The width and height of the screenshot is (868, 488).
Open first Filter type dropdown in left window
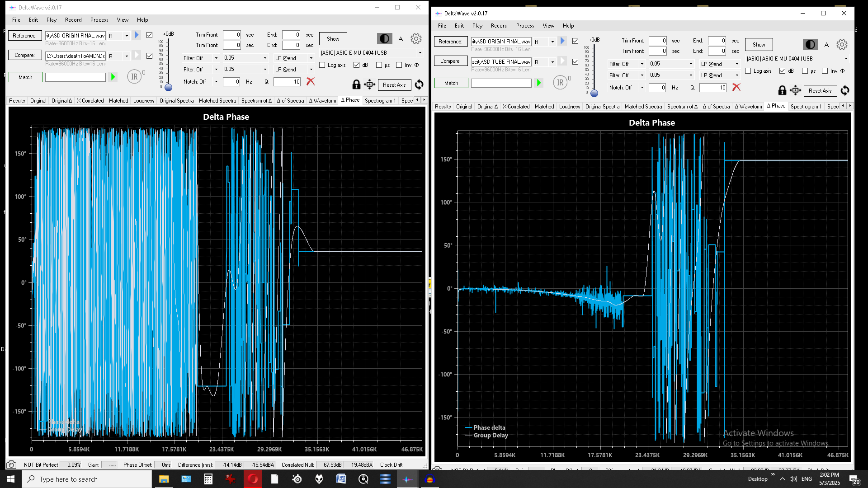[x=216, y=58]
